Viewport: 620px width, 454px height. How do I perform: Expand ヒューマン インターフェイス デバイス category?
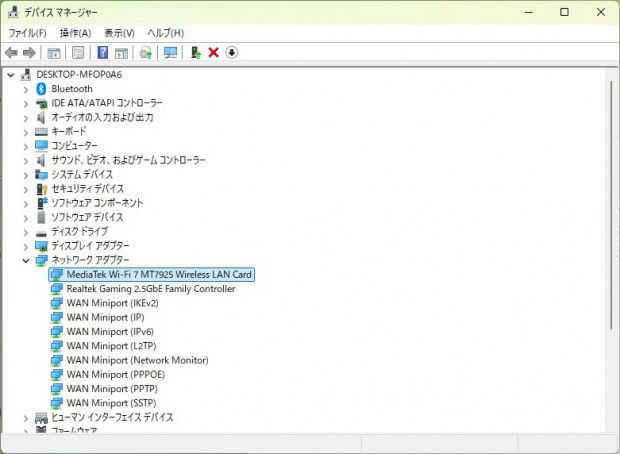(x=26, y=418)
